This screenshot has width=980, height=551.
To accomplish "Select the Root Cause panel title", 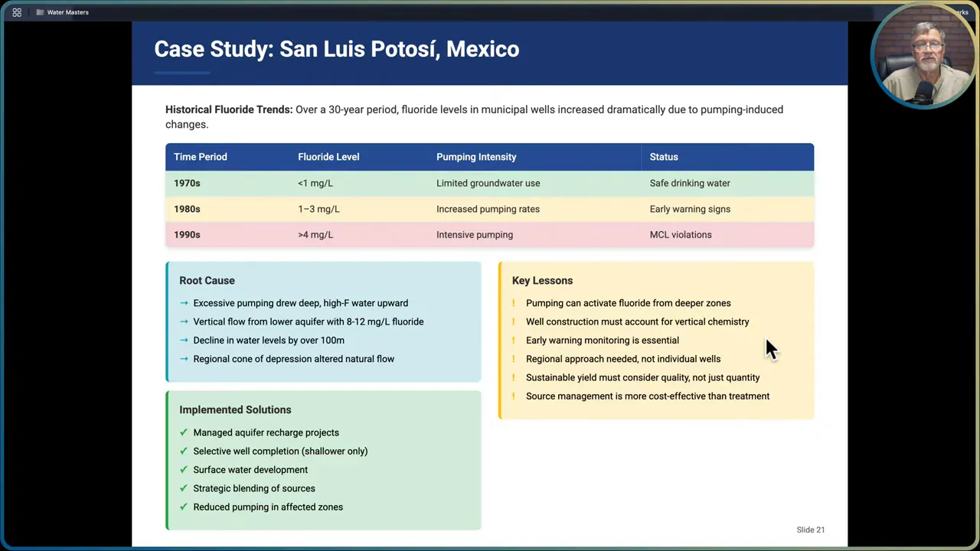I will point(207,280).
